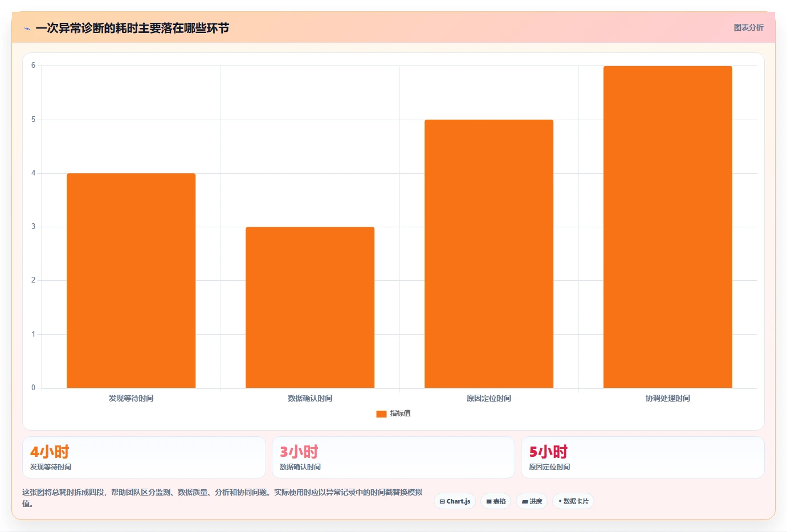Click the 原因定位时间 bar in the chart
This screenshot has height=532, width=787.
489,253
